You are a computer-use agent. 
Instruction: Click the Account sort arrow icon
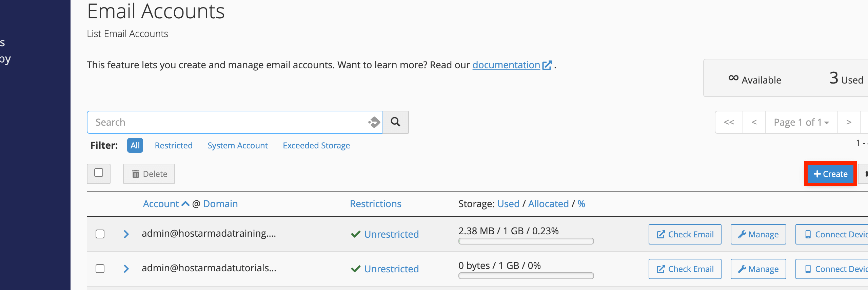(x=185, y=204)
